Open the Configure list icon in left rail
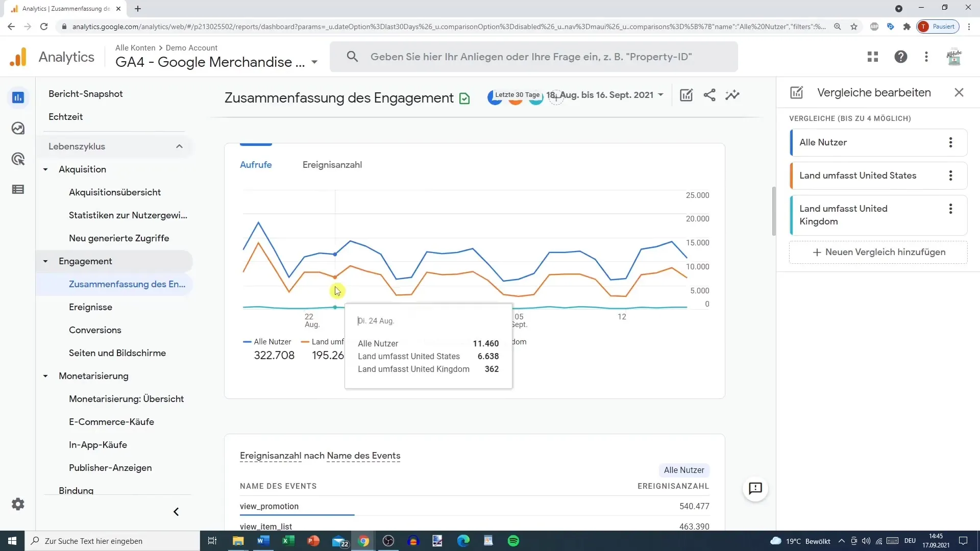The height and width of the screenshot is (551, 980). 18,189
